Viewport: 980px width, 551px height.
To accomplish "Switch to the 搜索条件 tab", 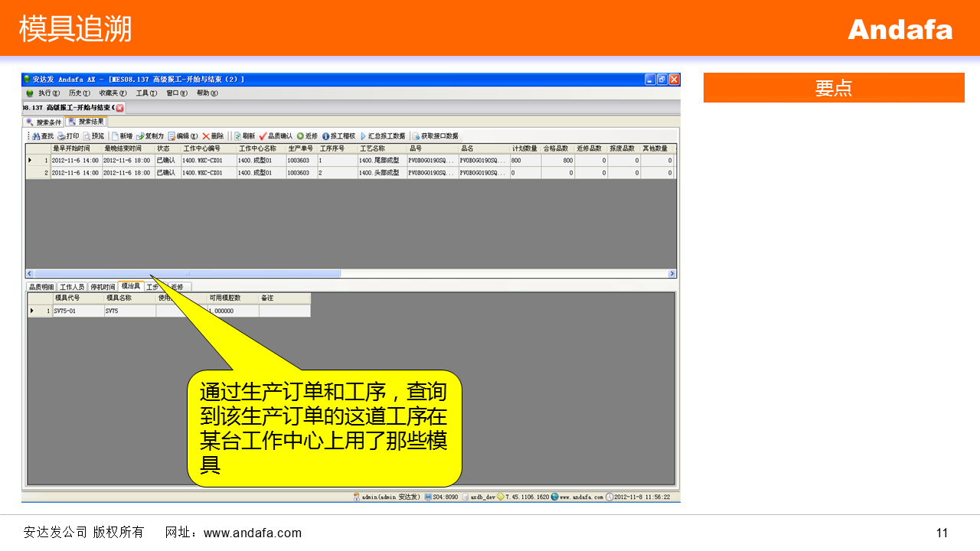I will point(44,122).
